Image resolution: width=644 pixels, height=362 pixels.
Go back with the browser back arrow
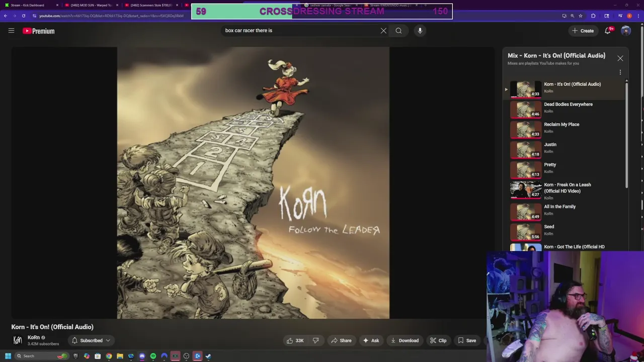click(x=5, y=16)
